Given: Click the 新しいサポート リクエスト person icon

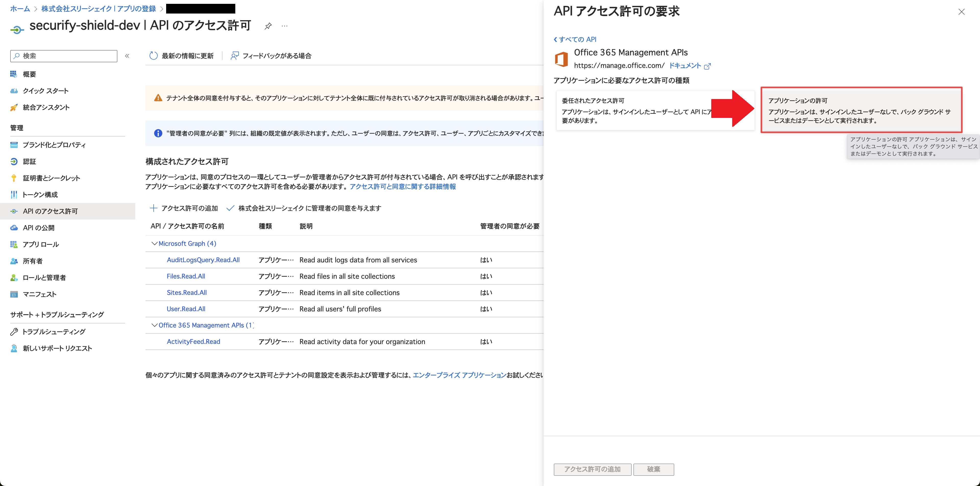Looking at the screenshot, I should [14, 348].
